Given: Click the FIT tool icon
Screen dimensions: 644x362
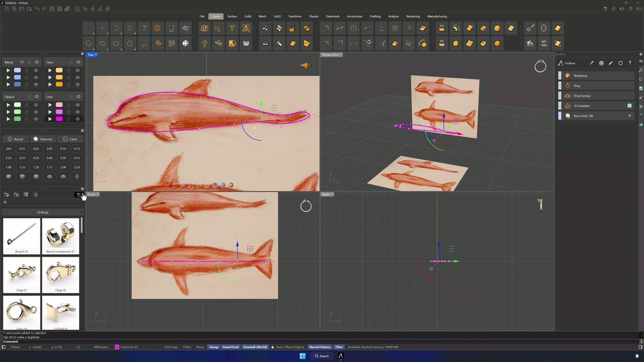Looking at the screenshot, I should coord(544,43).
